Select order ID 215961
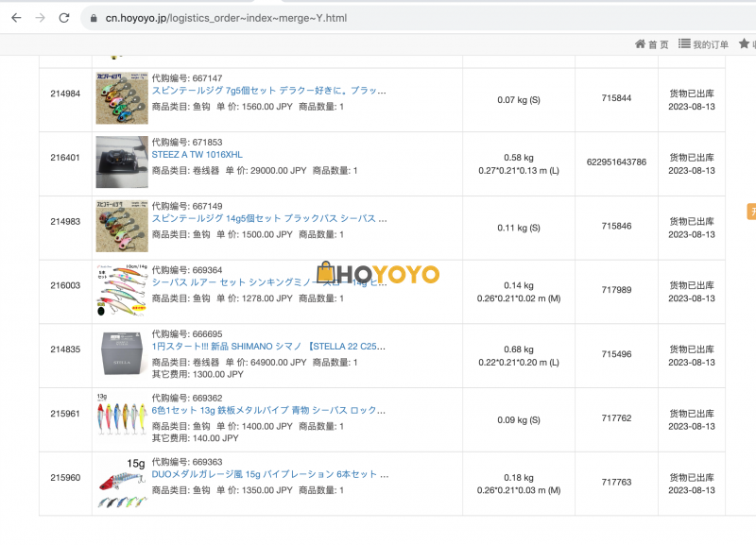This screenshot has width=756, height=545. coord(65,414)
